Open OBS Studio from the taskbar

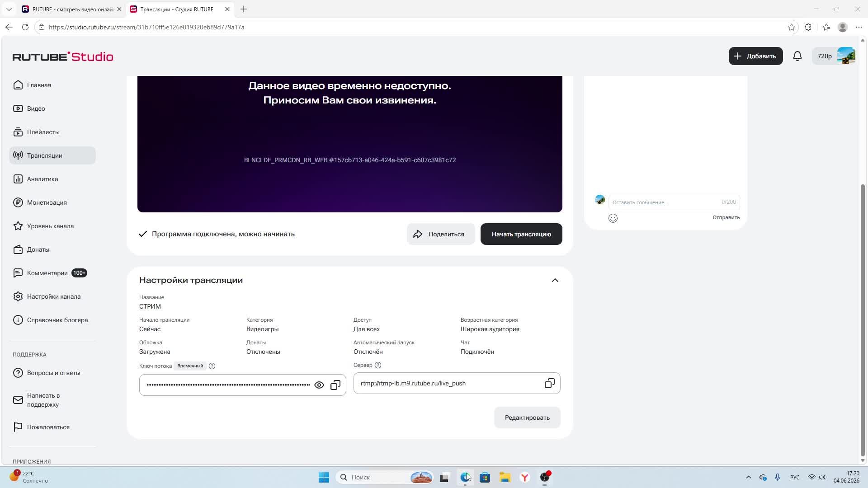(545, 477)
